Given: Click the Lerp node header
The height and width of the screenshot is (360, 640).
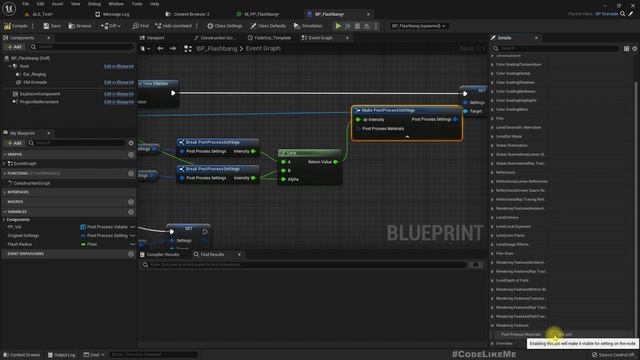Looking at the screenshot, I should [x=309, y=153].
